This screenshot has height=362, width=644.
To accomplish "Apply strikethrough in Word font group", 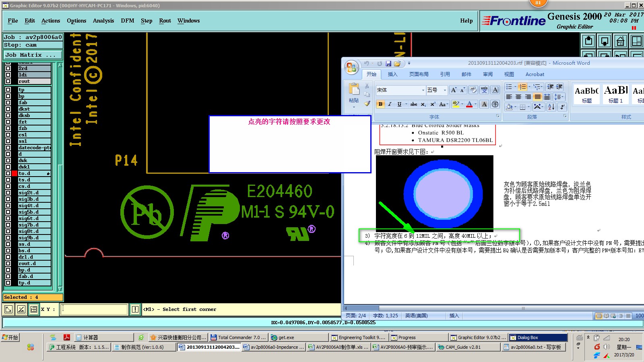I will pyautogui.click(x=413, y=104).
